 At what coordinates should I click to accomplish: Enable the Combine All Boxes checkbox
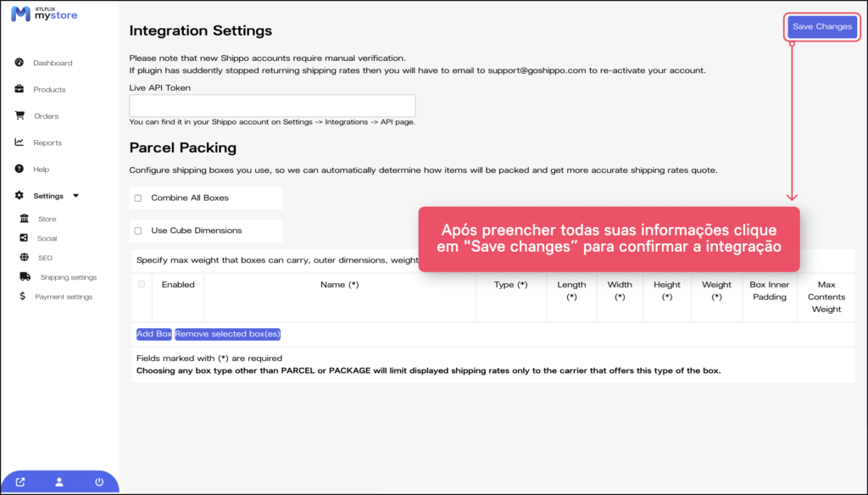pyautogui.click(x=138, y=198)
